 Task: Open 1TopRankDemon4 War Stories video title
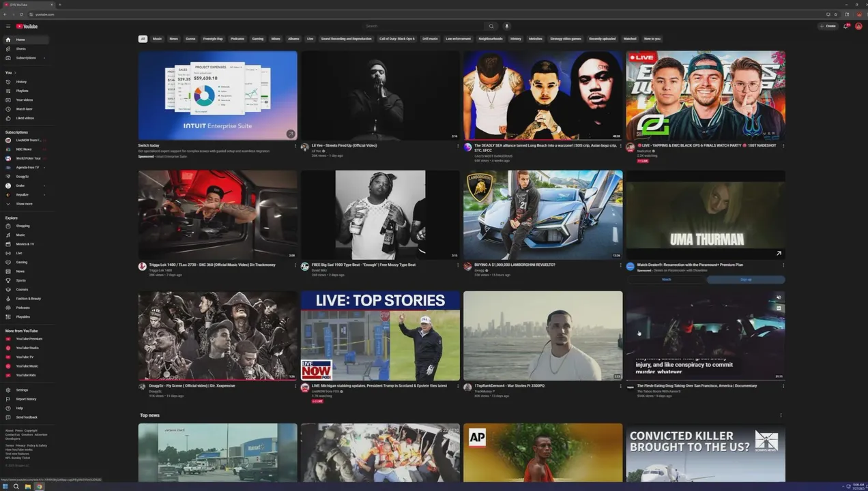pos(509,386)
